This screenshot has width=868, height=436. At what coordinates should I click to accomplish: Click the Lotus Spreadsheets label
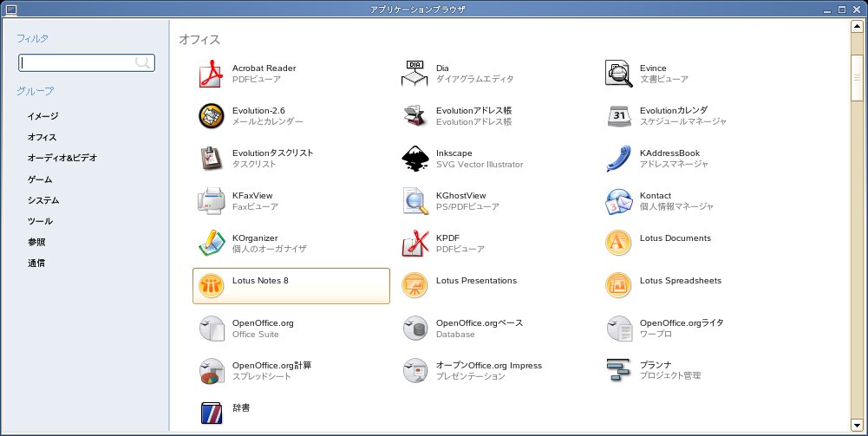[681, 281]
